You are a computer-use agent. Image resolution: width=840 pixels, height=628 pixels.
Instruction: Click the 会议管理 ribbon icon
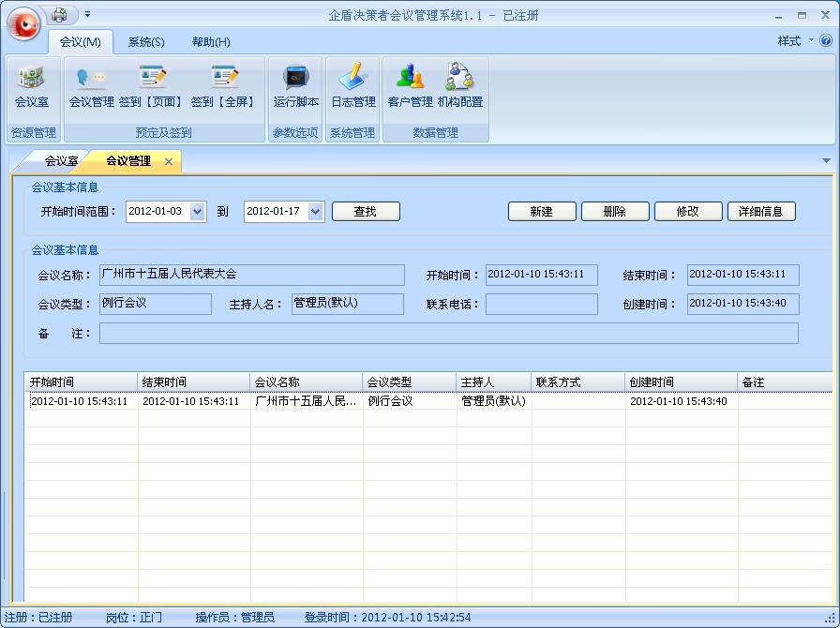[91, 86]
